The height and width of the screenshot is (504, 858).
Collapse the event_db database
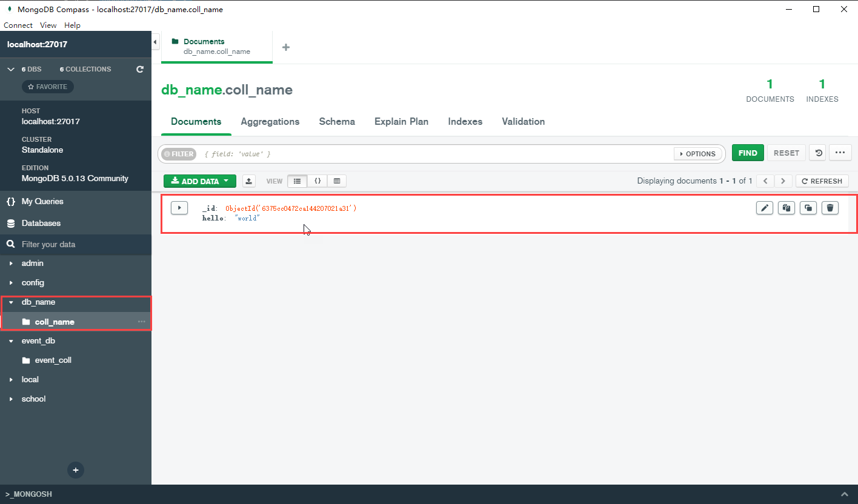(x=11, y=341)
